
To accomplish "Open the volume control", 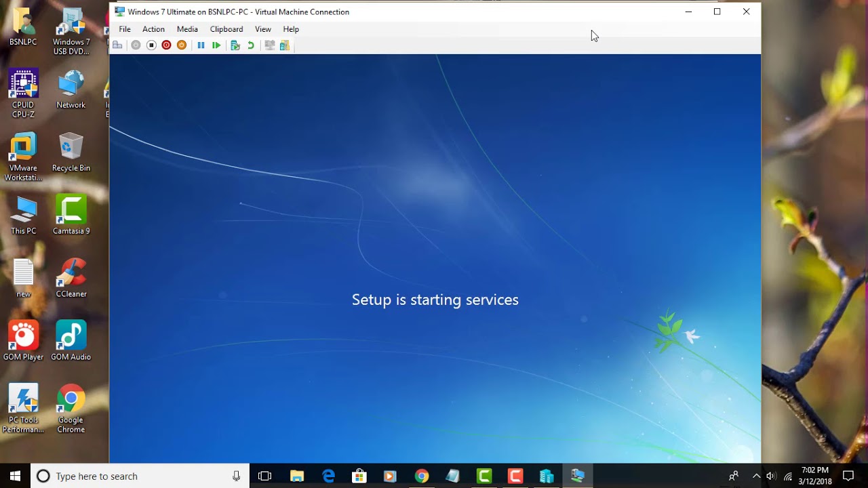I will click(771, 476).
